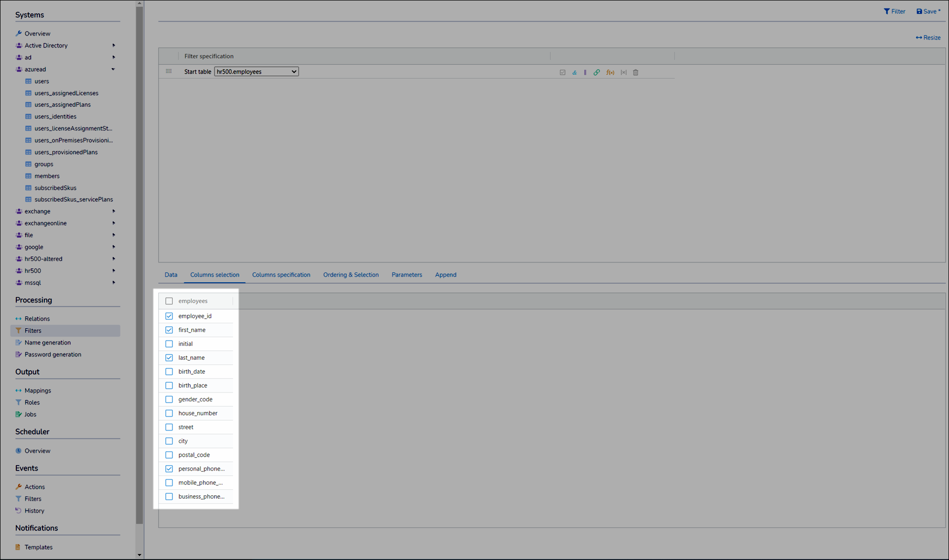Click the |x| icon in filter row
Screen dimensions: 949x560
click(x=624, y=73)
